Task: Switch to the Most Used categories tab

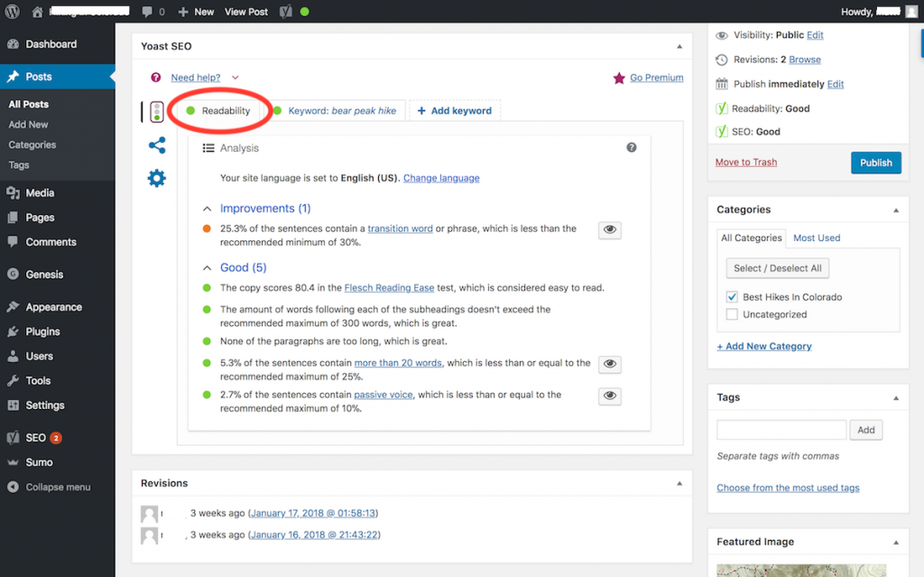Action: point(817,237)
